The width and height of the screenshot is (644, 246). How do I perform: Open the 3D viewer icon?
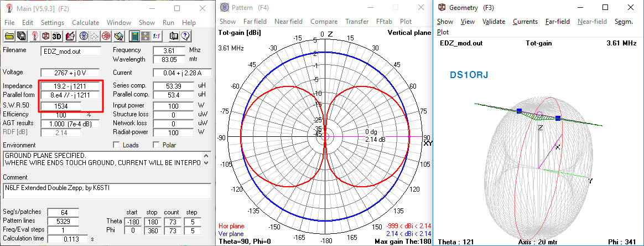[x=56, y=36]
